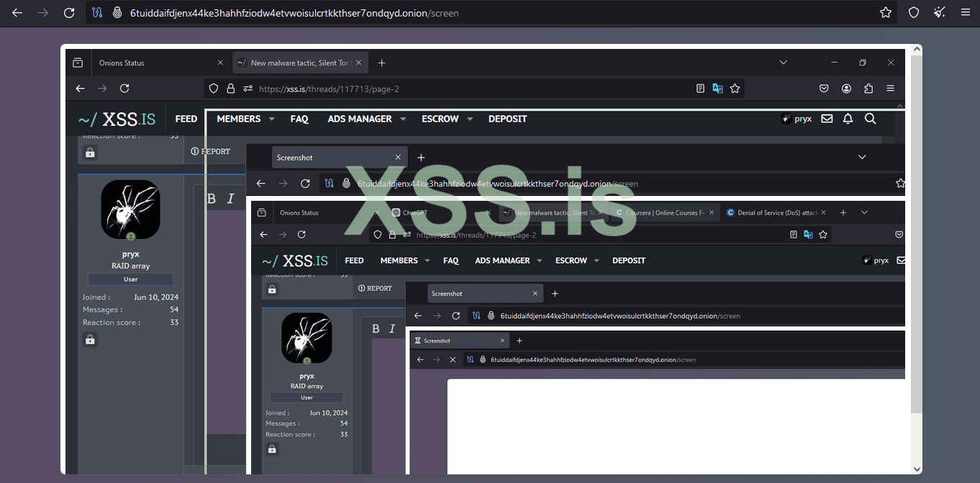The image size is (980, 483).
Task: Click the outer page scrollbar's down arrow
Action: coord(917,469)
